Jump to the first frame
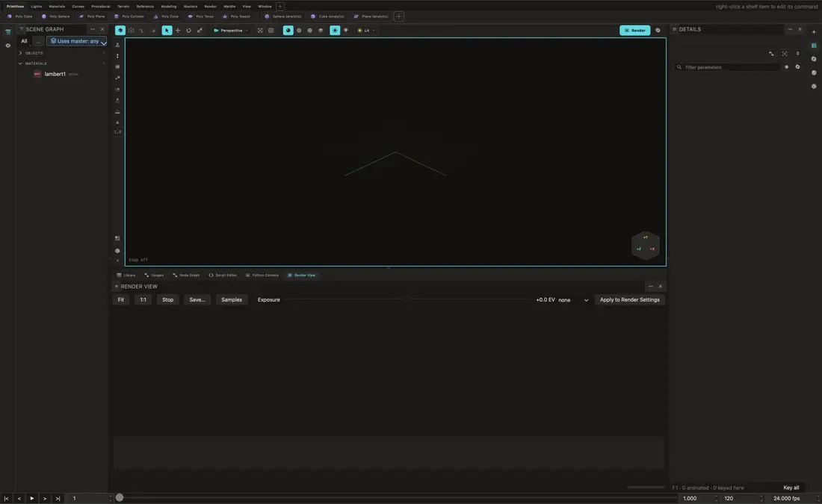Screen dimensions: 822x504 [6, 498]
